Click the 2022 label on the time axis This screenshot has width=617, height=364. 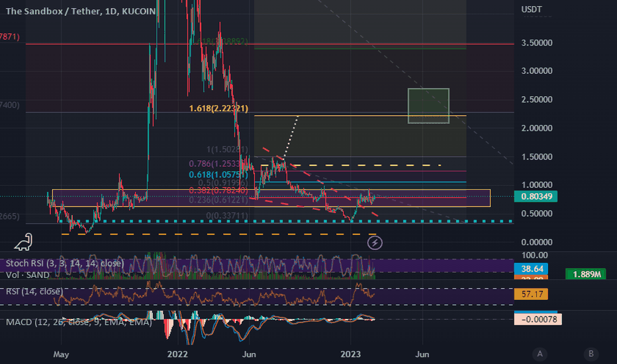coord(177,354)
